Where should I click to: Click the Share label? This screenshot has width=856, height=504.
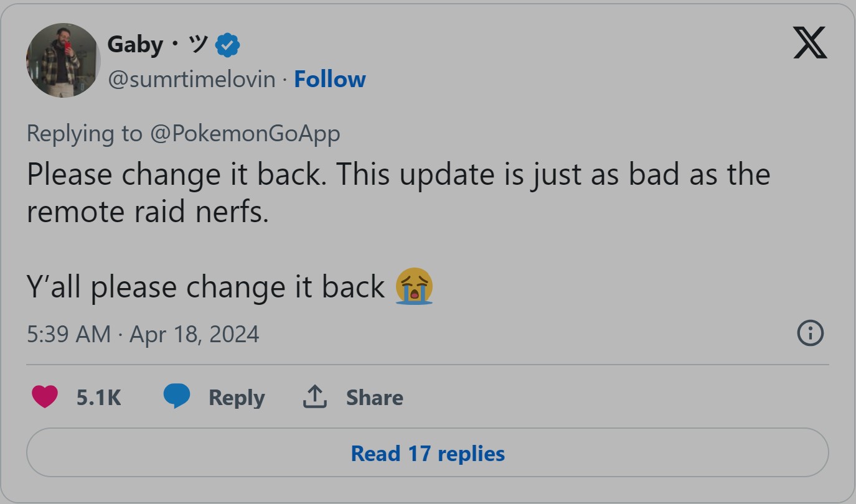pyautogui.click(x=374, y=397)
